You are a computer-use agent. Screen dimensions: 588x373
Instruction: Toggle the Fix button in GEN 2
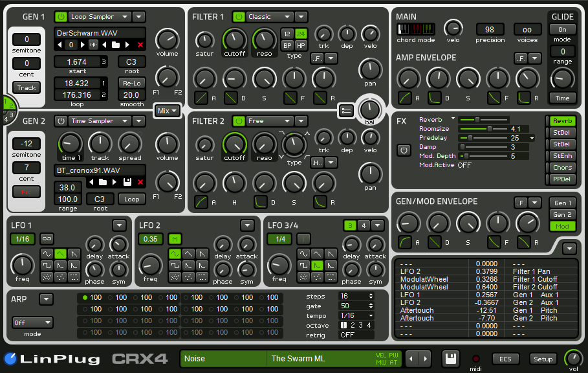27,192
